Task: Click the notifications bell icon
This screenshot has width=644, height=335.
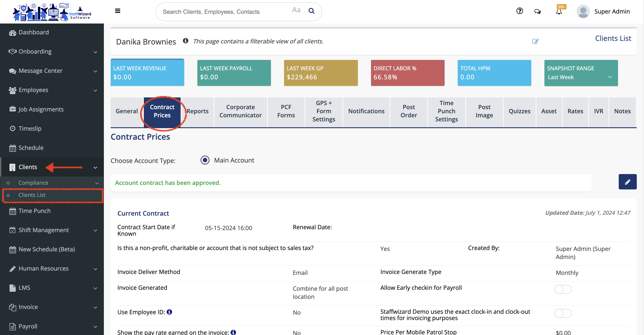Action: [559, 12]
